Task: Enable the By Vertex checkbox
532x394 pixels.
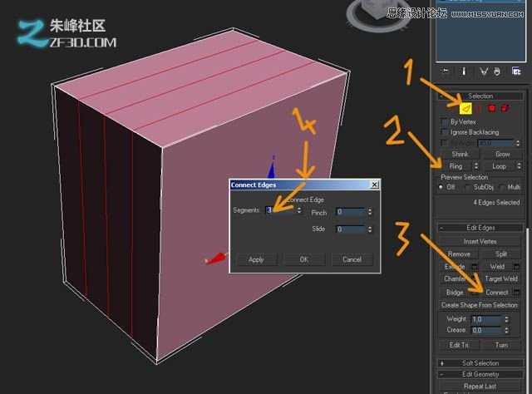Action: [x=445, y=121]
